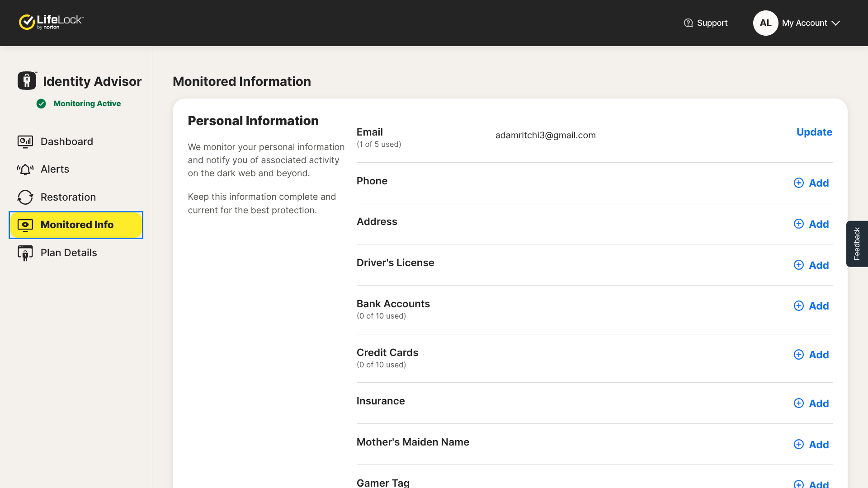Screen dimensions: 868x488
Task: Click the Driver's License row label
Action: 395,263
